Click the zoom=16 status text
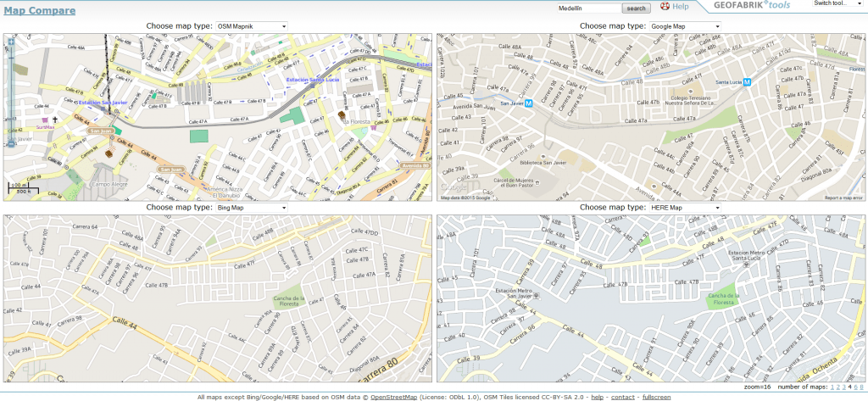 tap(758, 387)
